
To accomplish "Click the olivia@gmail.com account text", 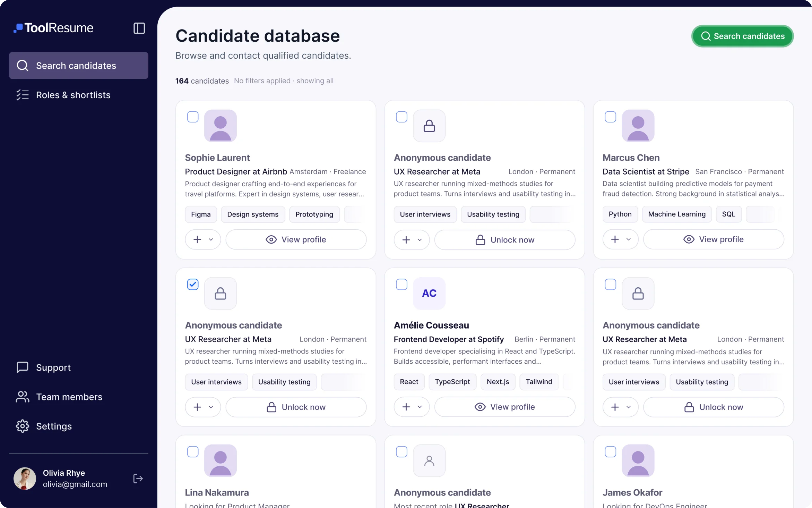I will click(x=75, y=484).
